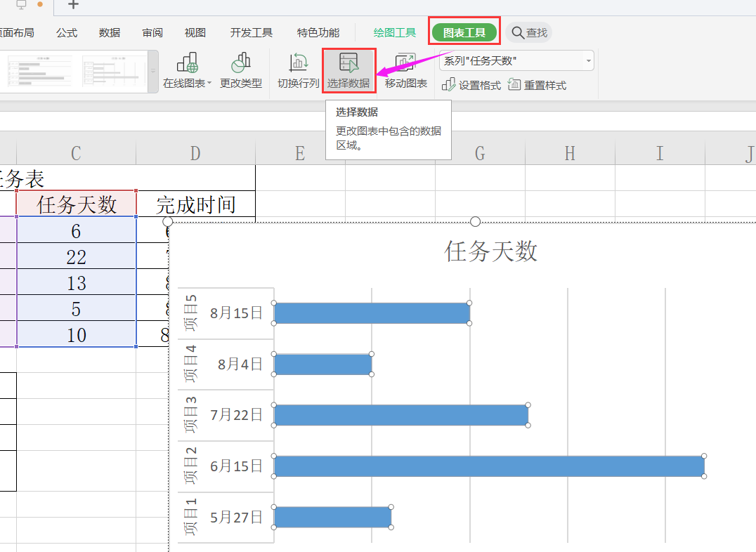The height and width of the screenshot is (552, 756).
Task: Click the 8月15日 bar in chart
Action: click(372, 313)
